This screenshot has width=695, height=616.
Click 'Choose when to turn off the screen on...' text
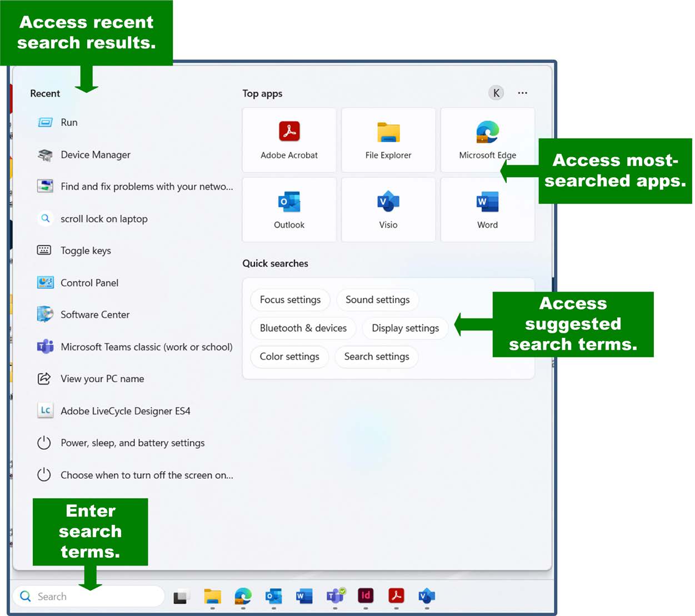point(147,475)
